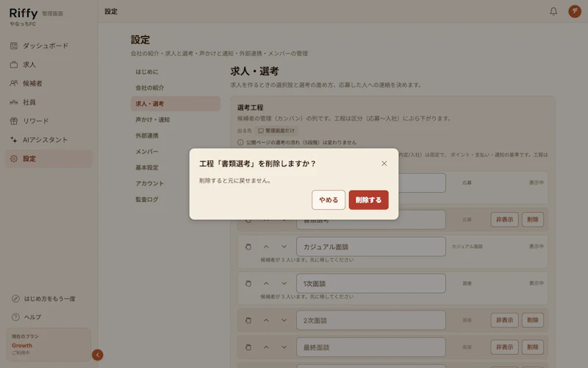Click the briefcase icon beside 求人

tap(14, 65)
